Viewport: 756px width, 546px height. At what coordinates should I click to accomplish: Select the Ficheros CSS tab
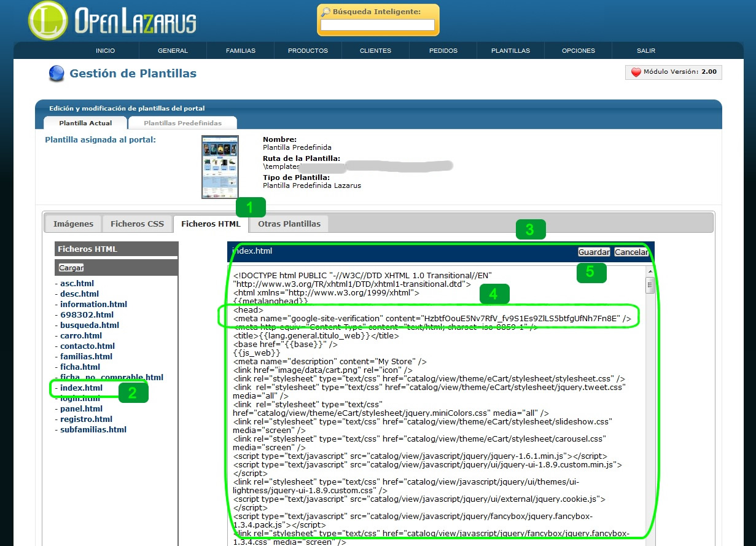[x=137, y=224]
